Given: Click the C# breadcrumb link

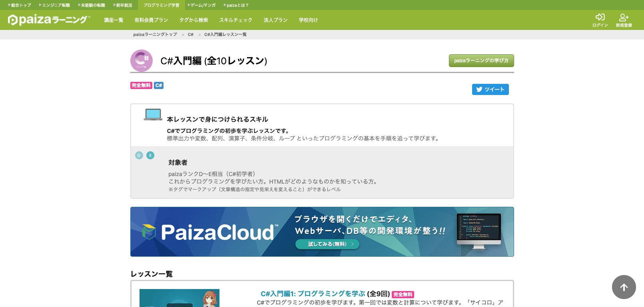Looking at the screenshot, I should point(191,35).
